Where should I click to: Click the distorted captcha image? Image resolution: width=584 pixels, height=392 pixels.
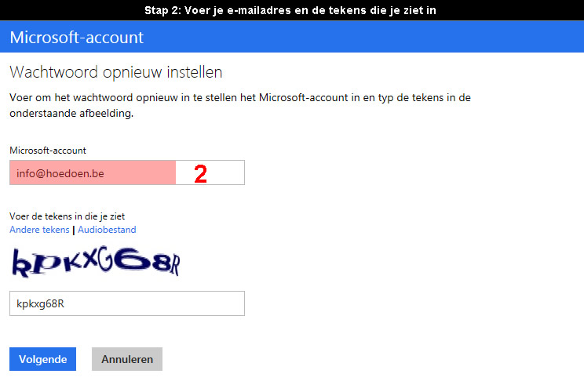[x=96, y=261]
